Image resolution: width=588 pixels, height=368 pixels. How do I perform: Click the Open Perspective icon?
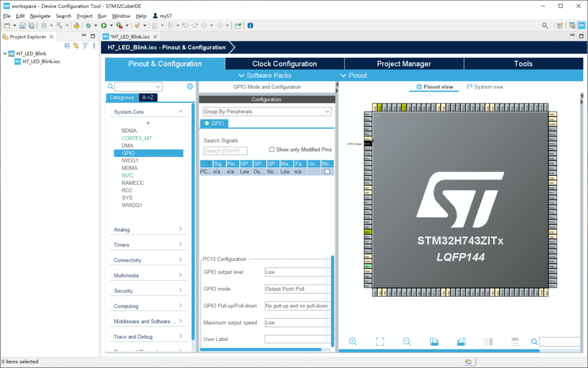(x=560, y=25)
